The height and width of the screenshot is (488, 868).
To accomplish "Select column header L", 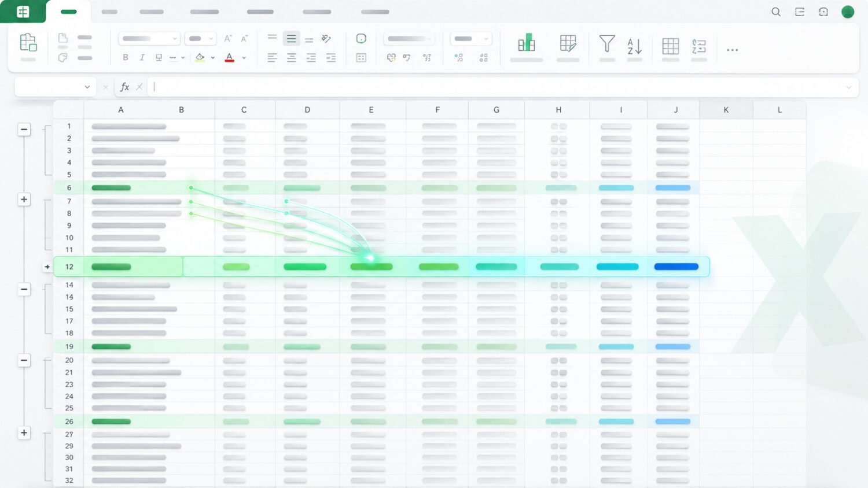I will point(779,109).
